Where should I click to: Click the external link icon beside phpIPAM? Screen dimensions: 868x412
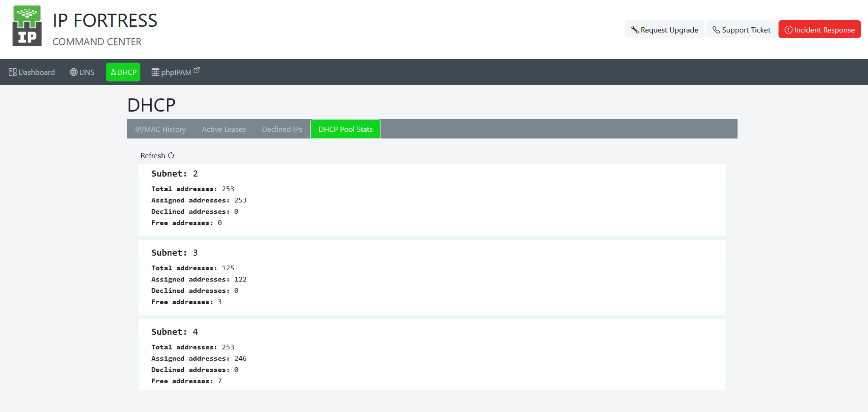[197, 70]
